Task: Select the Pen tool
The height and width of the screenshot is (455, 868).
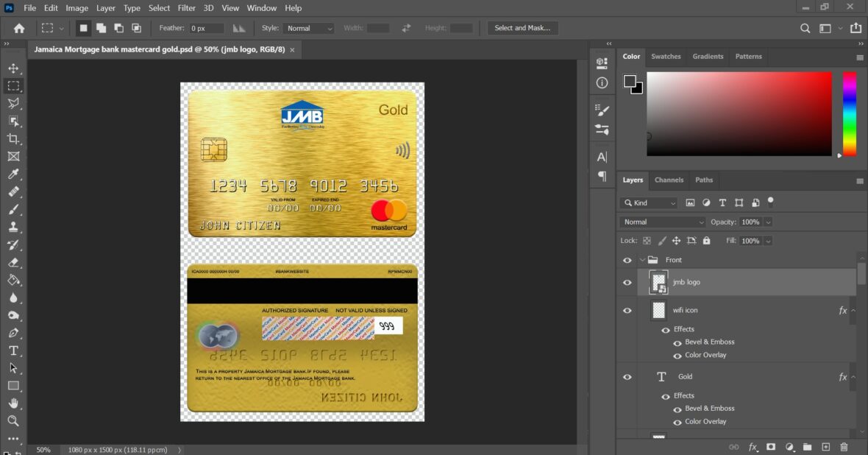Action: pos(13,333)
